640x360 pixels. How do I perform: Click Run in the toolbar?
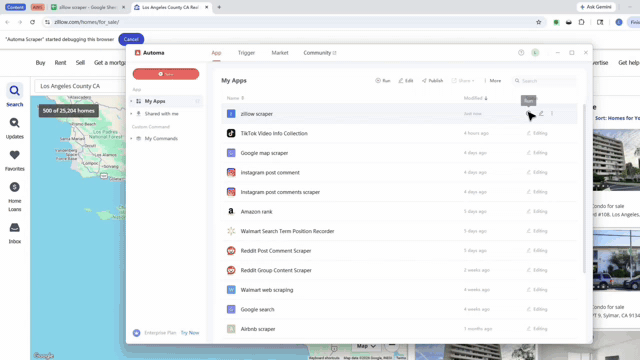382,81
